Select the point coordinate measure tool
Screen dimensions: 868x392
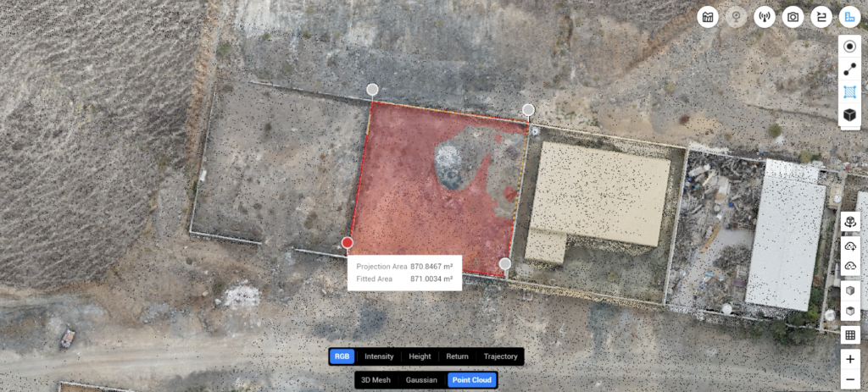coord(849,47)
